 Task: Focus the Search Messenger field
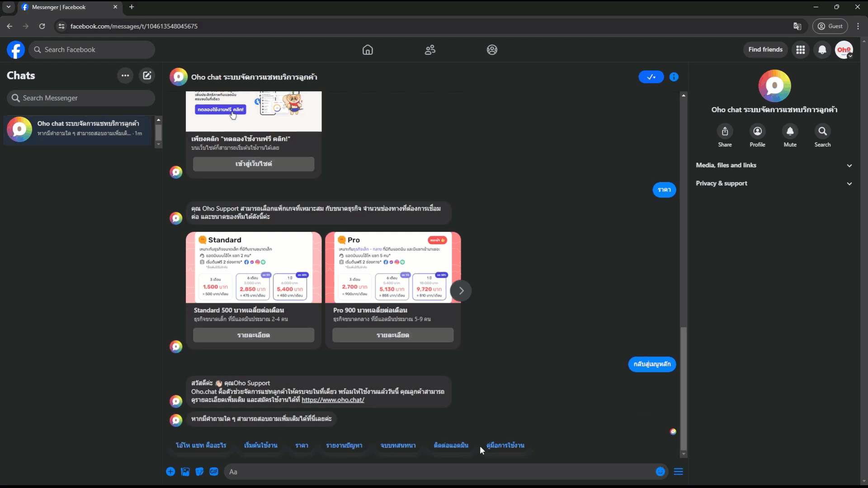80,98
